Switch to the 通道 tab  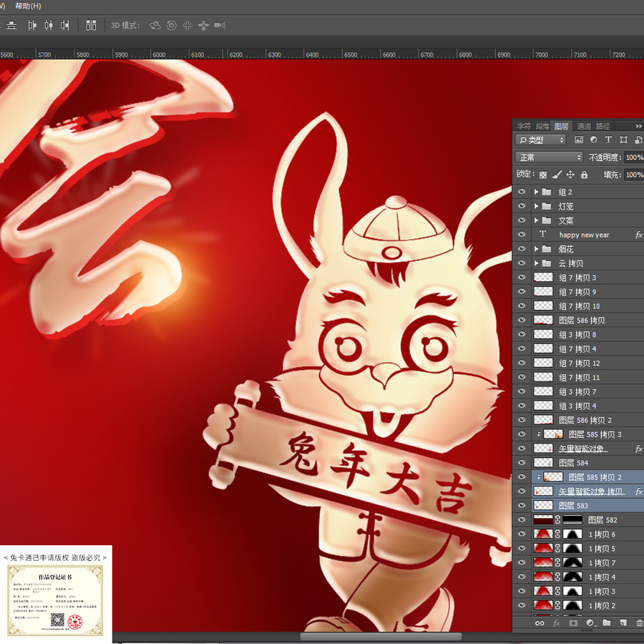pos(584,126)
